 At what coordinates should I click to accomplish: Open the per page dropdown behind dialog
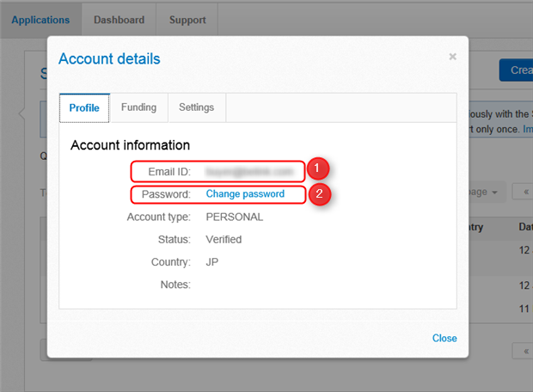(x=486, y=192)
